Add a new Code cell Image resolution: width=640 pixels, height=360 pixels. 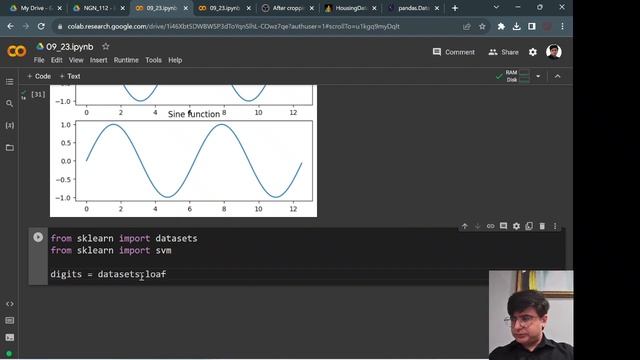coord(39,76)
